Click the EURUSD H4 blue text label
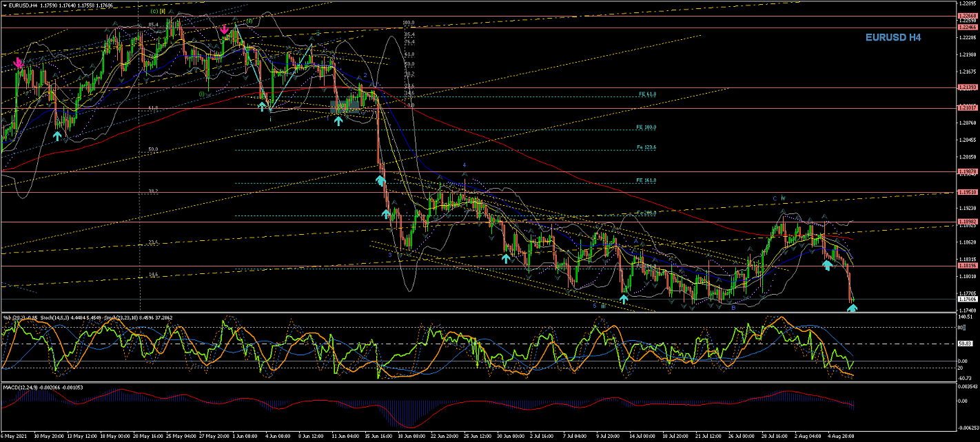 893,38
